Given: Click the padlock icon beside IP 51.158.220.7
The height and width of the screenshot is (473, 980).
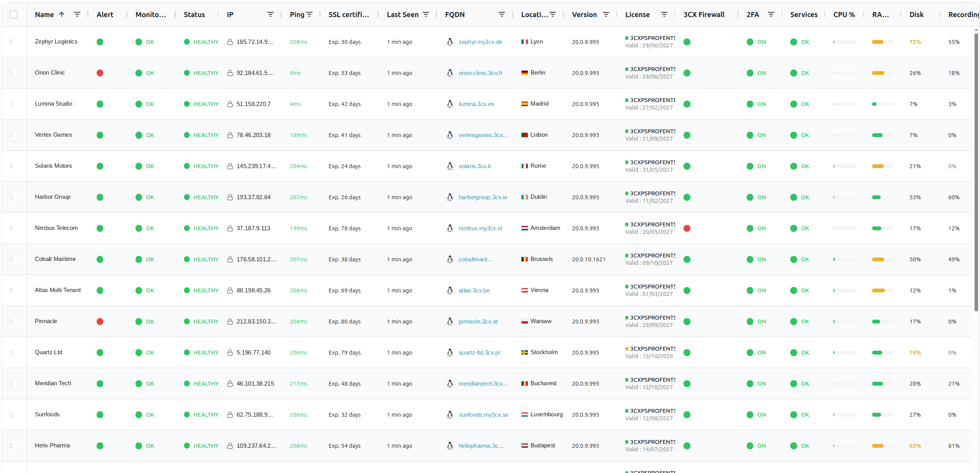Looking at the screenshot, I should [x=230, y=104].
